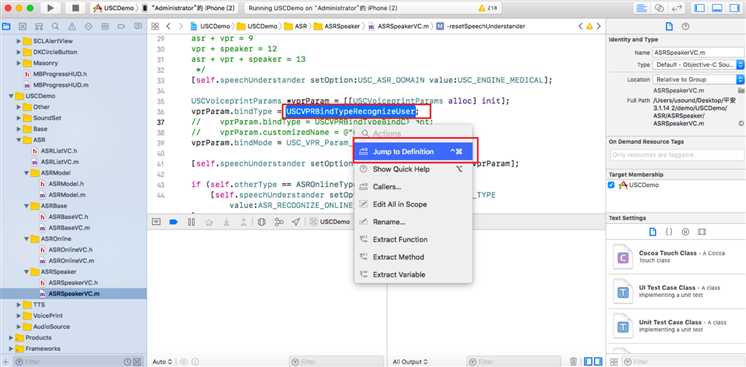
Task: Choose Extract Function
Action: pos(413,239)
